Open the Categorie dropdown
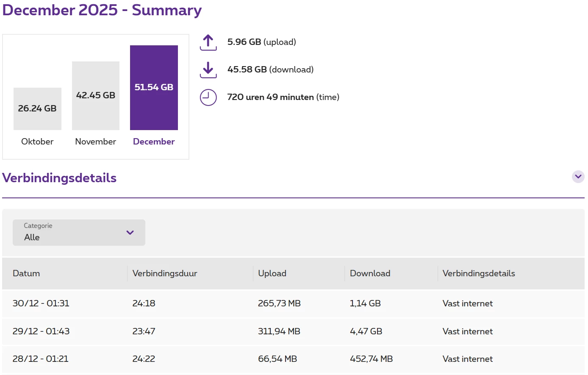This screenshot has width=588, height=375. click(79, 233)
